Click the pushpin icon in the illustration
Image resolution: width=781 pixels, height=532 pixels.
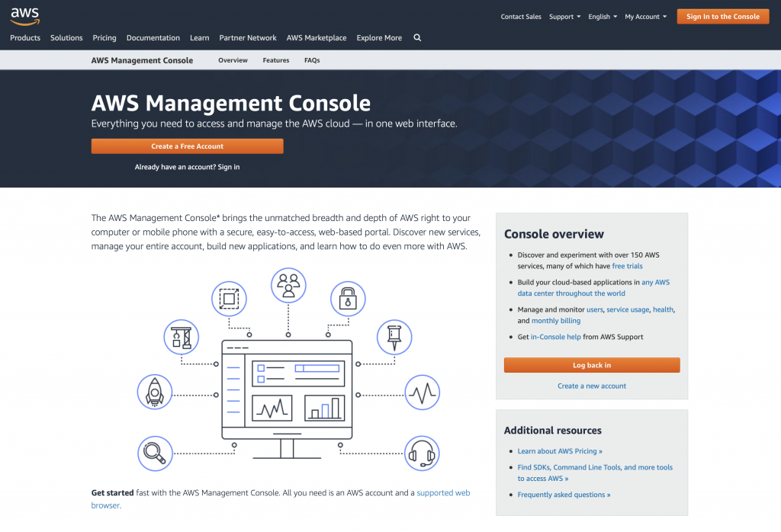coord(394,337)
